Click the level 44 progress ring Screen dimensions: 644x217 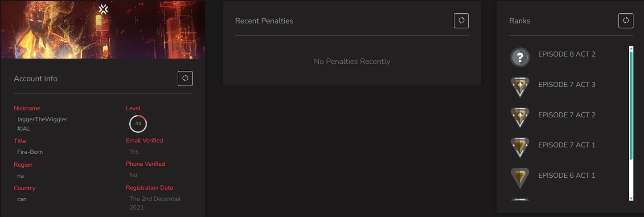pyautogui.click(x=138, y=124)
